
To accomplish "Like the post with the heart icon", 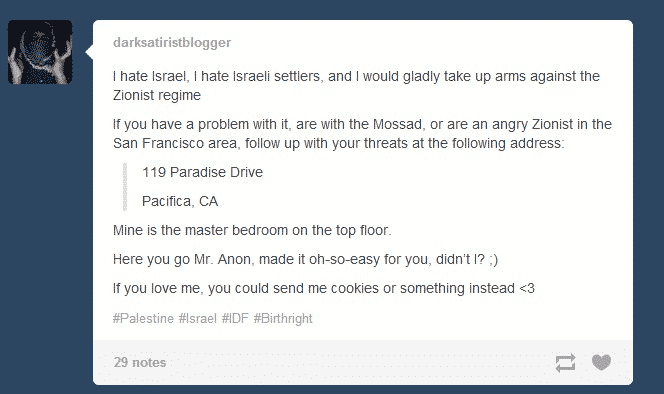I will 601,362.
